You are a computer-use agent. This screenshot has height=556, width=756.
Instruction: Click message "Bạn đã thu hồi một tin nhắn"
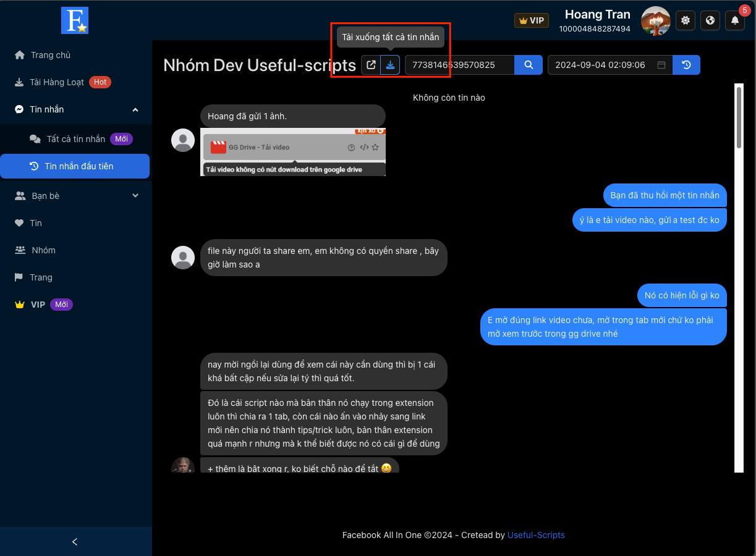(665, 195)
